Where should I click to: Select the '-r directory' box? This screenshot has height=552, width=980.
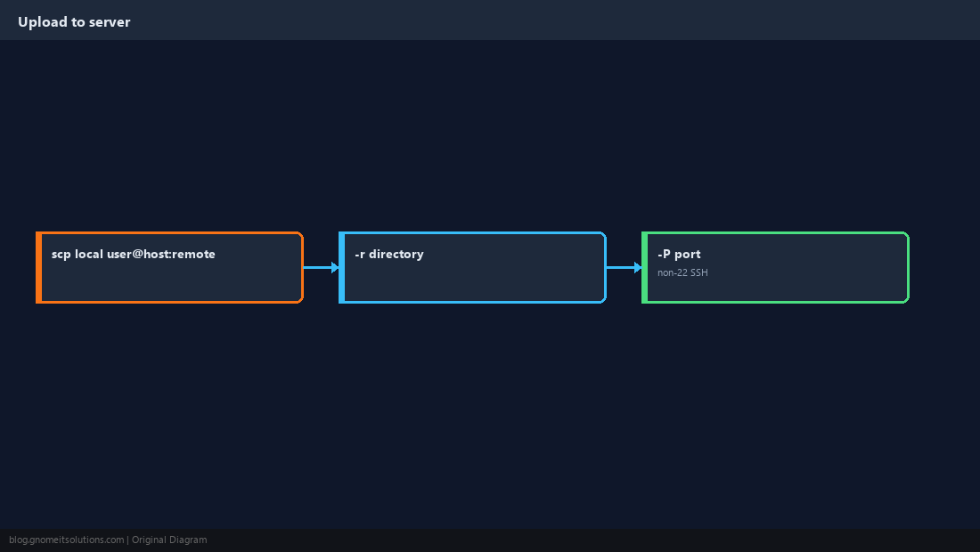pos(472,267)
